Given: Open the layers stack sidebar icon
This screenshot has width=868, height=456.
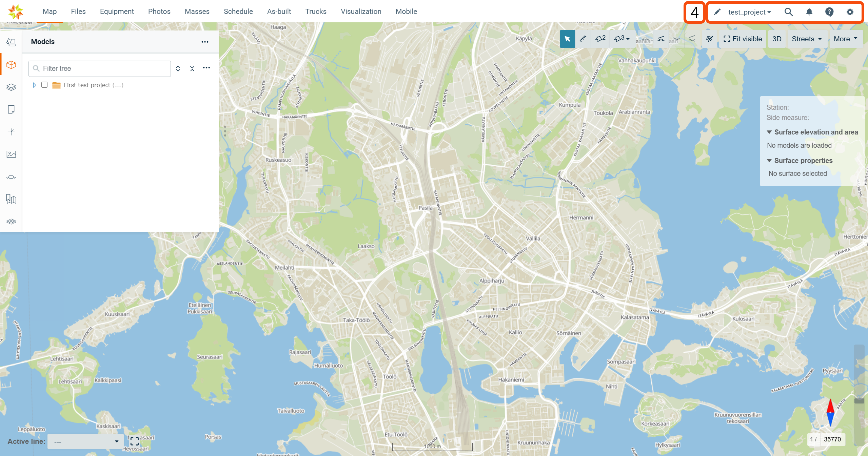Looking at the screenshot, I should (x=11, y=87).
